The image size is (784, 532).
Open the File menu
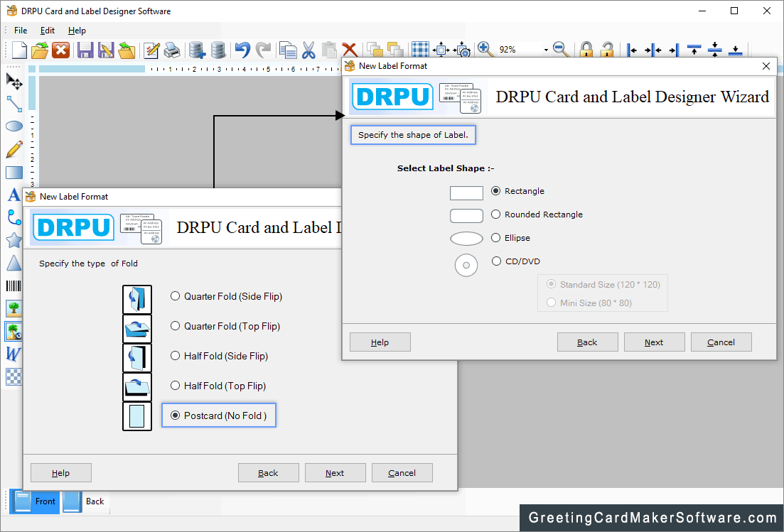[21, 31]
